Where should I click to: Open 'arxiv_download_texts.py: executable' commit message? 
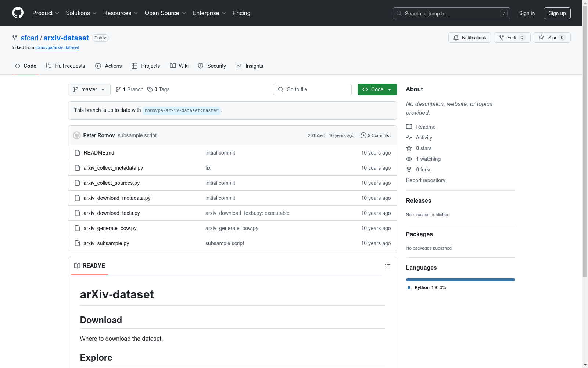point(247,213)
